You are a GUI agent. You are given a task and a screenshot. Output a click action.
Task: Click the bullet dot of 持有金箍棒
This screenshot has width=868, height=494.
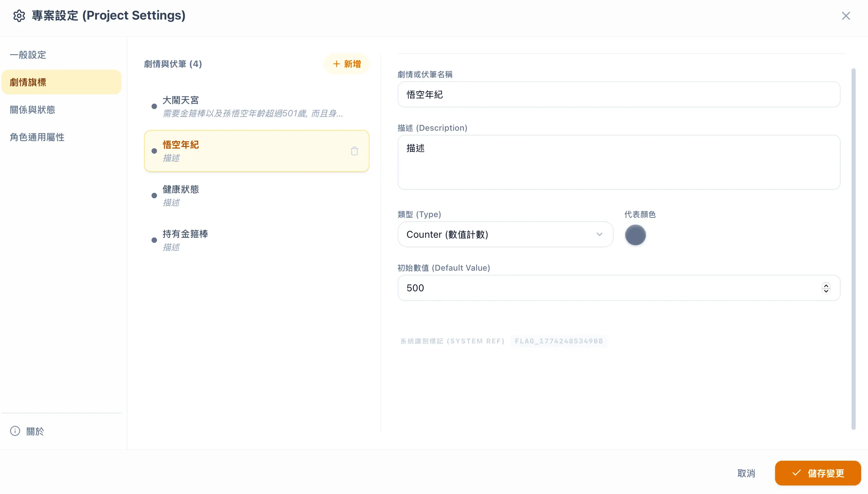click(154, 240)
